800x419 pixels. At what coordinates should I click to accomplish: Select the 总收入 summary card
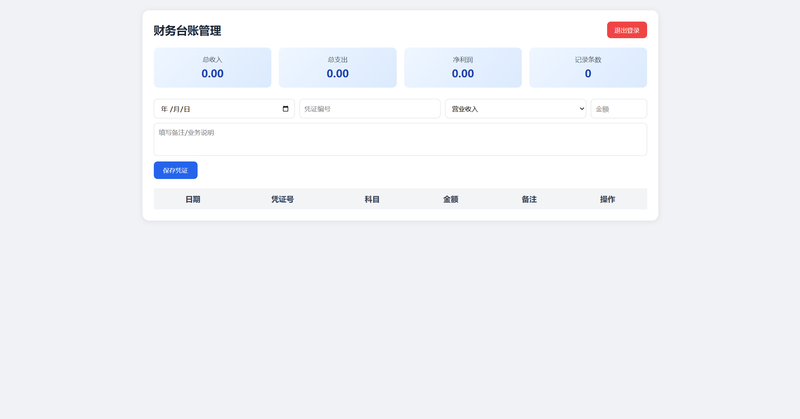212,67
